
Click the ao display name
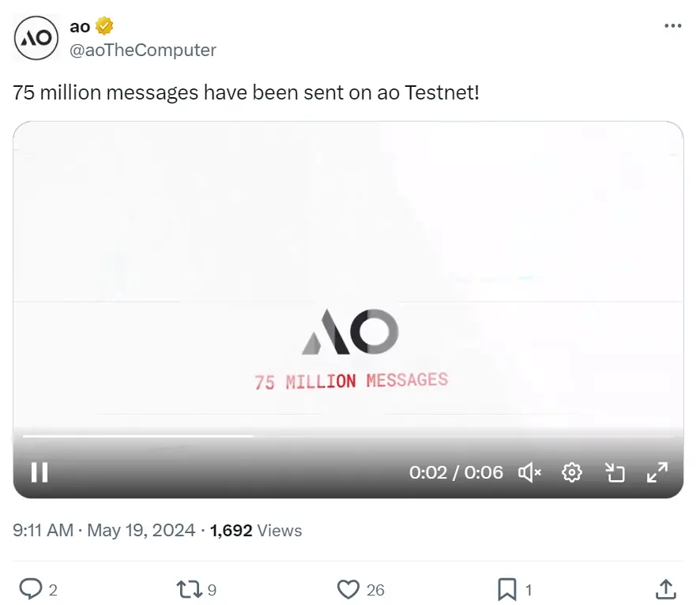point(80,26)
